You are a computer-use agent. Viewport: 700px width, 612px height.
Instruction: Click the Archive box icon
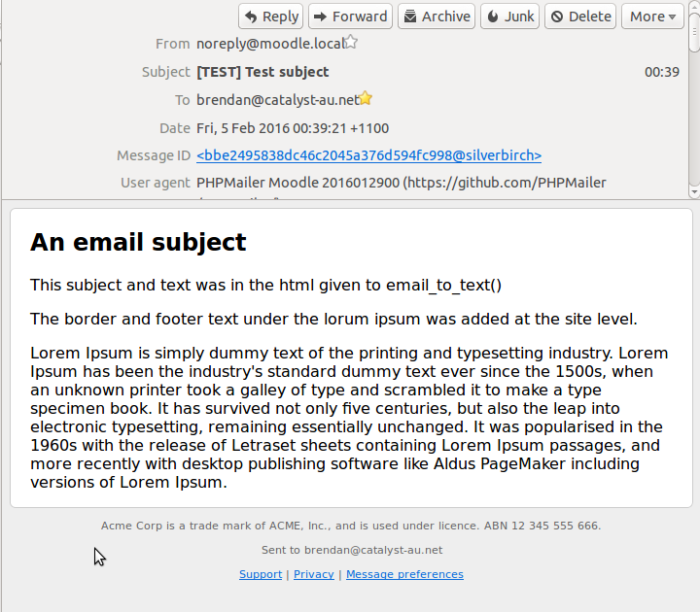click(410, 17)
